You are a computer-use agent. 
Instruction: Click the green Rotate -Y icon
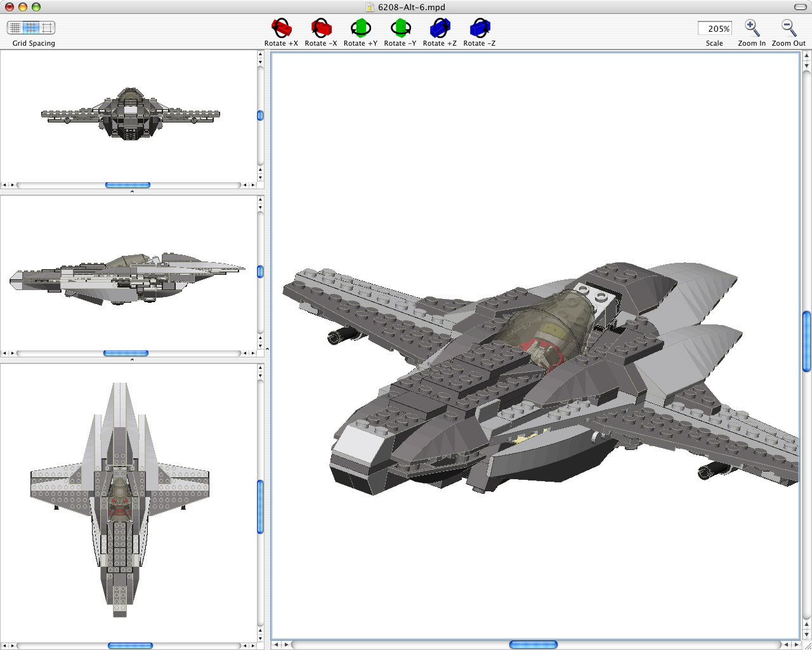(x=400, y=27)
